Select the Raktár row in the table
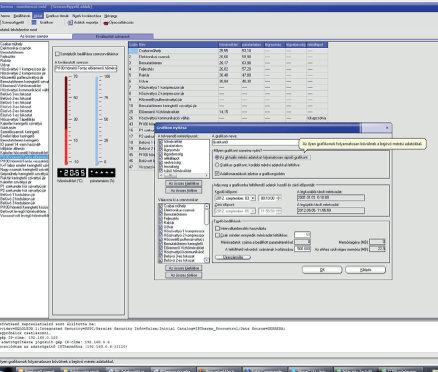 [228, 75]
